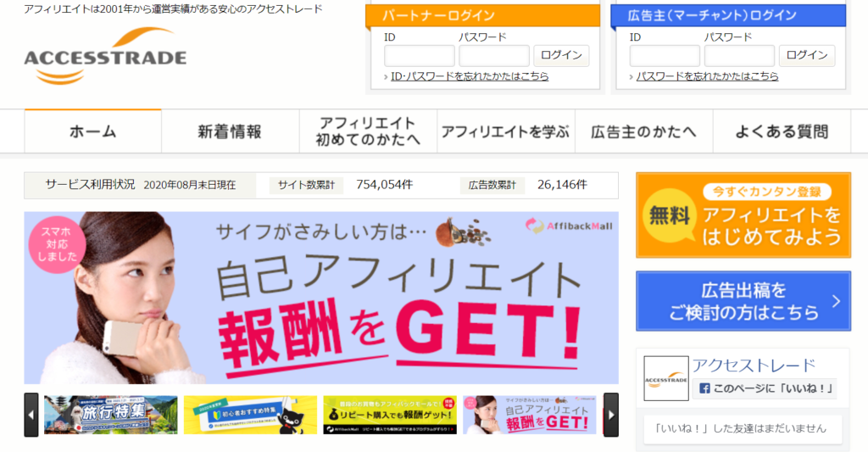This screenshot has height=452, width=868.
Task: Click the partner login ID field
Action: (419, 56)
